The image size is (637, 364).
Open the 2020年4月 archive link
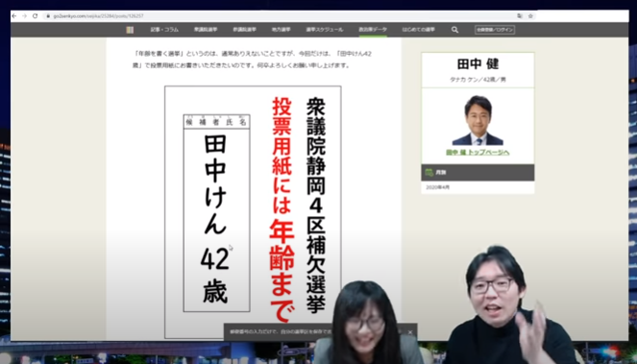point(437,187)
